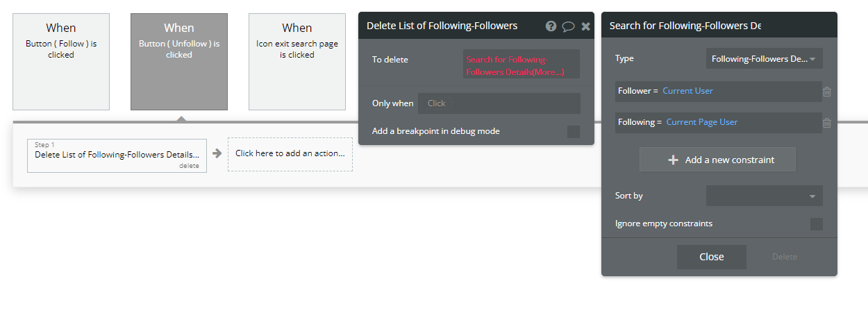Select the Button Unfollow clicked event
Viewport: 868px width, 313px height.
tap(179, 61)
